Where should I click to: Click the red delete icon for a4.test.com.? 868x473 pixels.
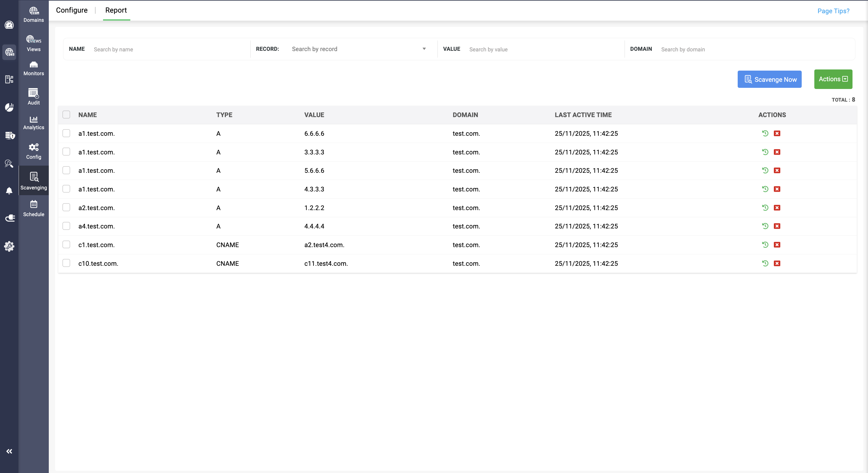click(x=777, y=226)
